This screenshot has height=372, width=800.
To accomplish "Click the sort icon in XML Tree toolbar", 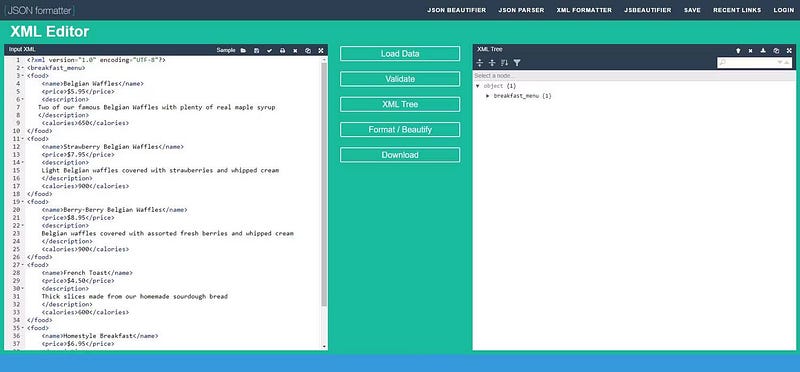I will click(505, 63).
